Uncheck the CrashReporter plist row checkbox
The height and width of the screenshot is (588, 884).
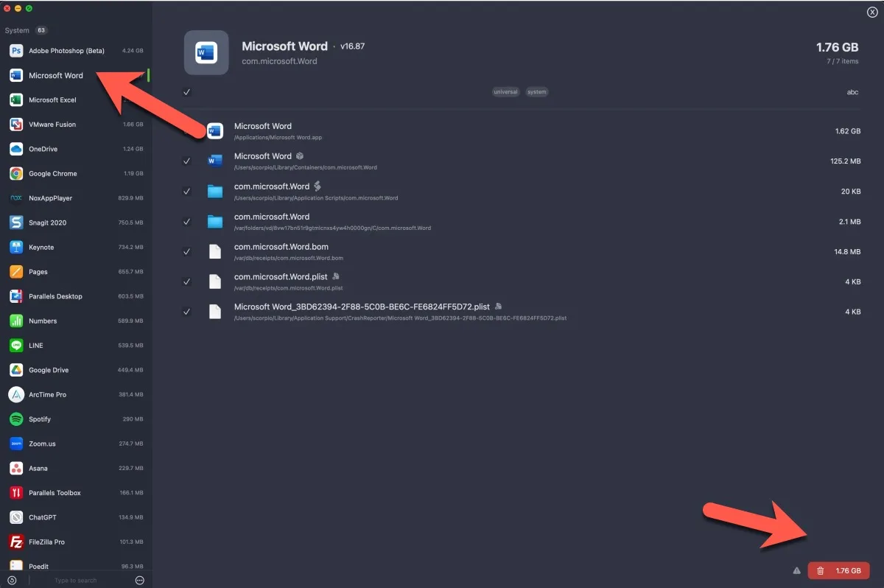pos(187,312)
